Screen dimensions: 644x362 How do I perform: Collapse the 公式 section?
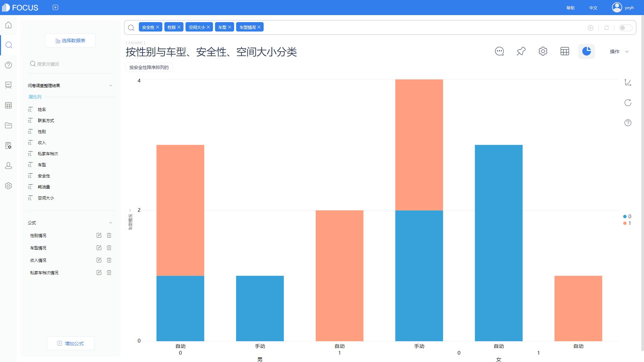[111, 223]
